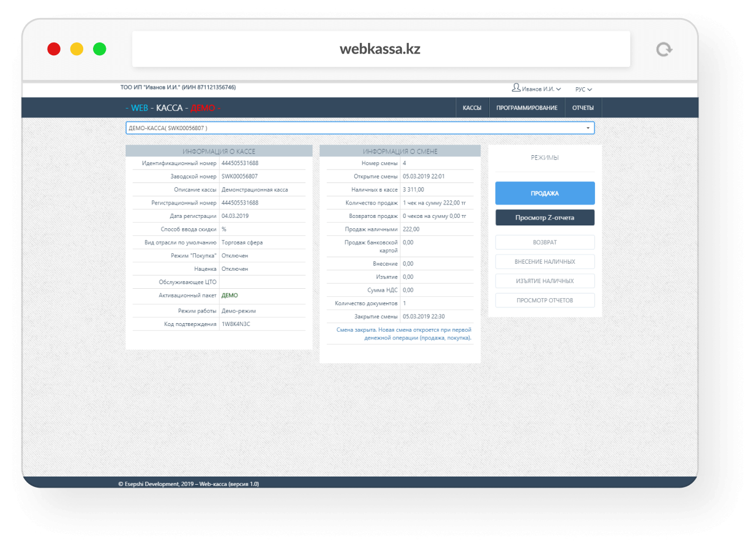
Task: Open the ПРОГРАММИРОВАНИЕ menu
Action: (x=527, y=108)
